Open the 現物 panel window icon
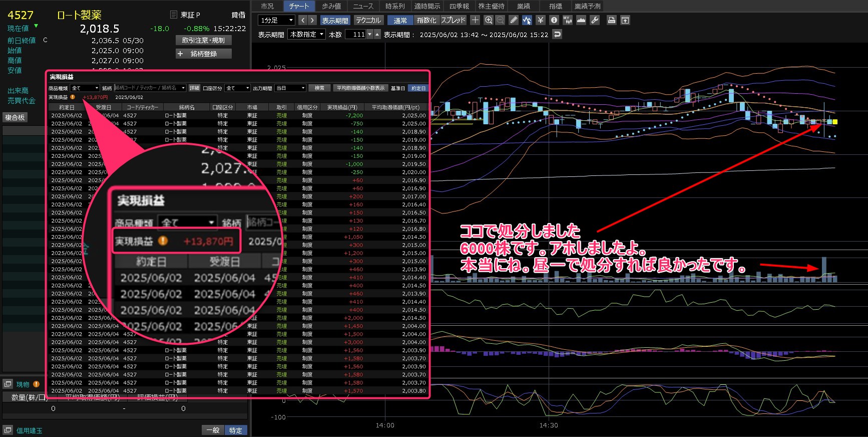 click(8, 384)
